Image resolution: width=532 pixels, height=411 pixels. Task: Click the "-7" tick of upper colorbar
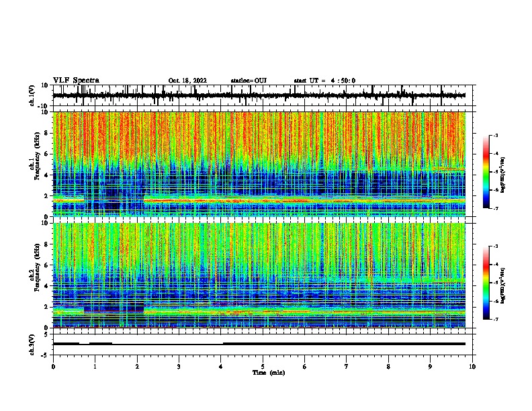tap(496, 208)
